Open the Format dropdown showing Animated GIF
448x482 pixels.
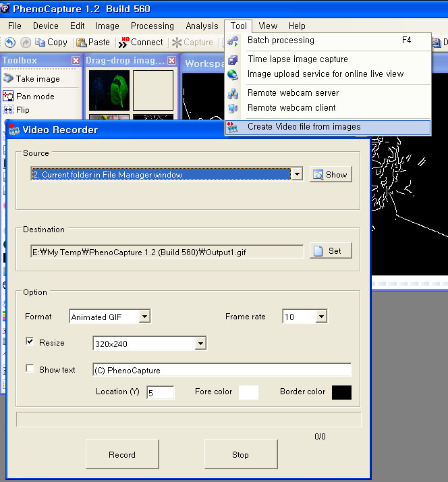pyautogui.click(x=145, y=317)
